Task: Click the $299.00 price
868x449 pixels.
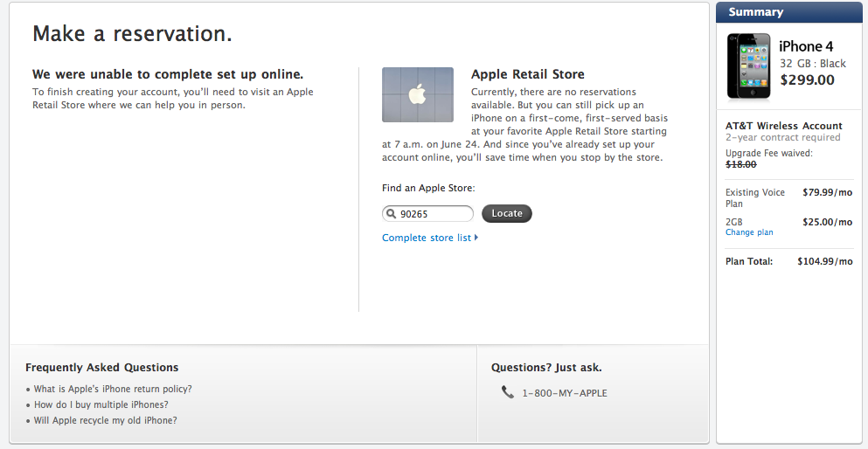Action: point(807,79)
